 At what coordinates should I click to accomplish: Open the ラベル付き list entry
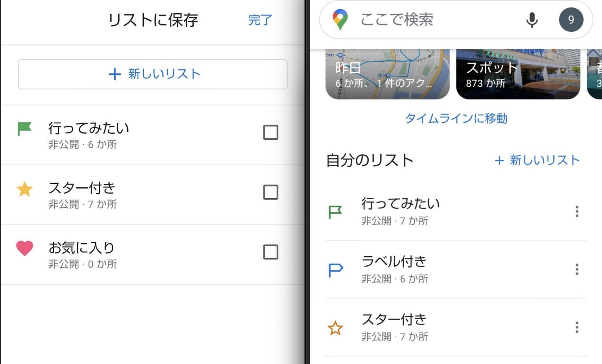point(394,269)
